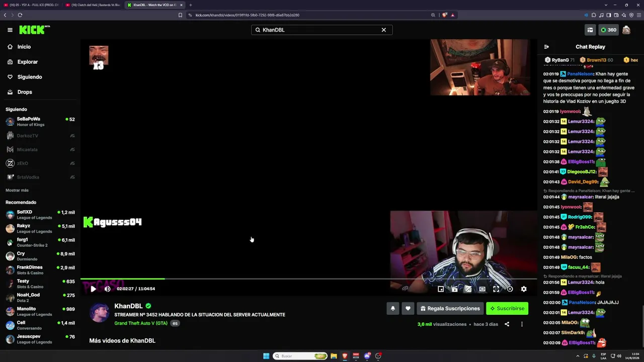Open File Explorer from the taskbar
Viewport: 644px width, 362px height.
(x=334, y=356)
